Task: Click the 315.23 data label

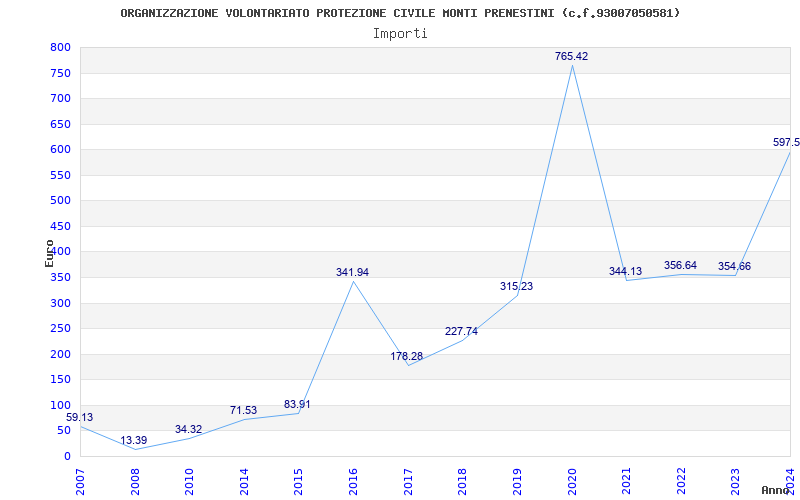Action: 516,287
